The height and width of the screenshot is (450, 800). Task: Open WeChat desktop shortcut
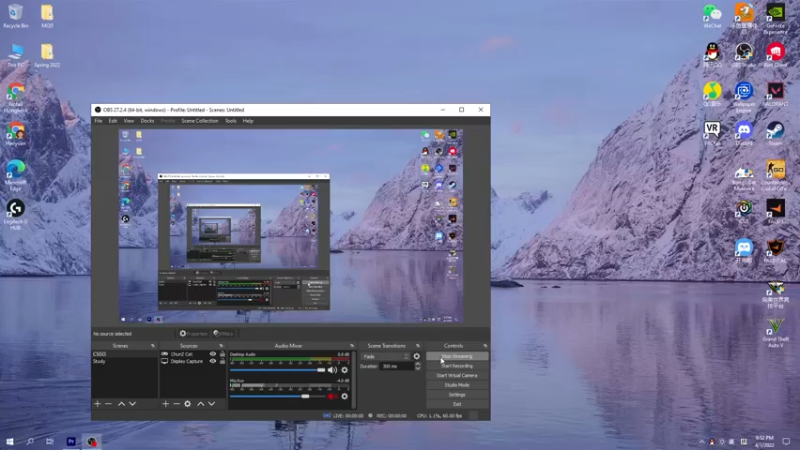712,16
